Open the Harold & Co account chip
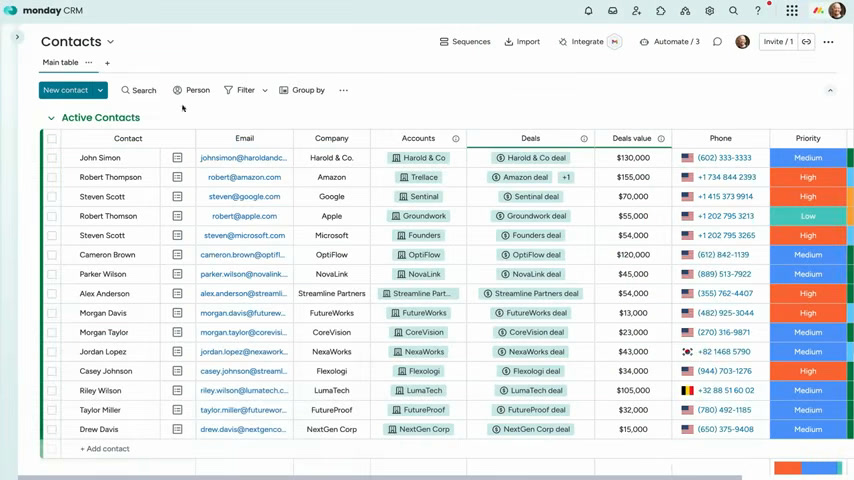The width and height of the screenshot is (854, 480). pyautogui.click(x=418, y=158)
